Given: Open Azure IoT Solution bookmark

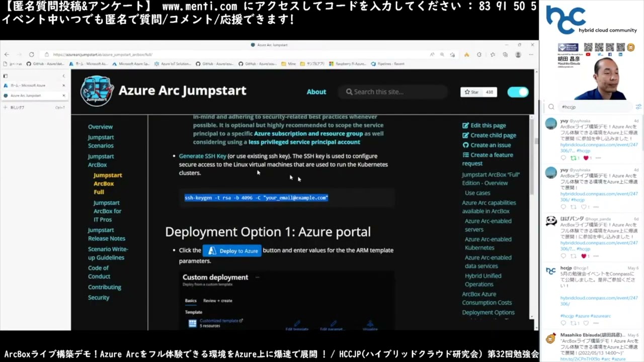Looking at the screenshot, I should (173, 64).
